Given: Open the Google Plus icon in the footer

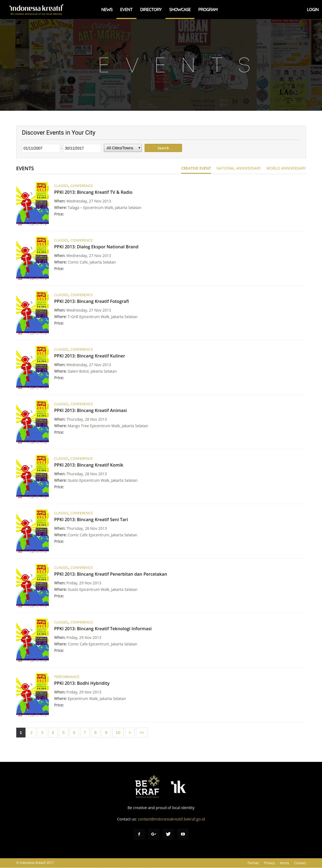Looking at the screenshot, I should pos(154,834).
